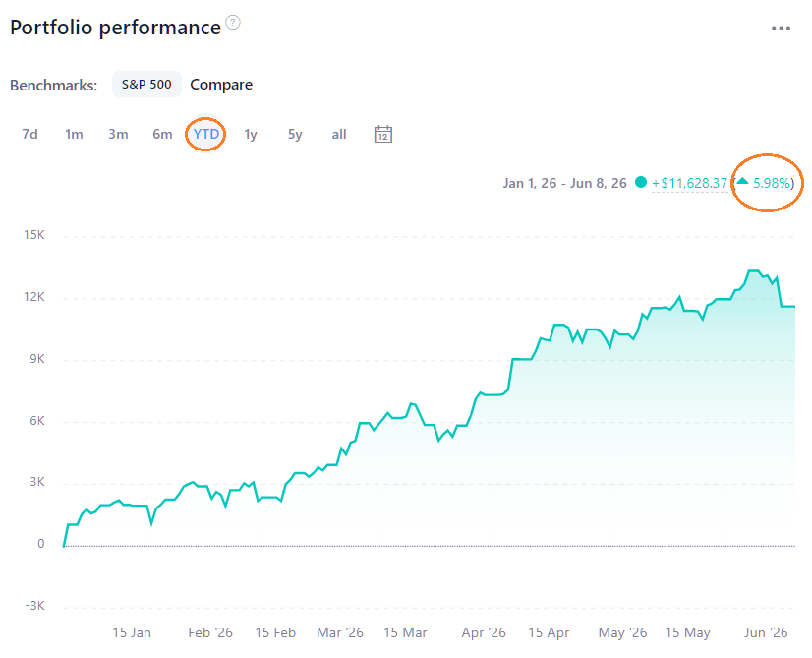Screen dimensions: 812x658
Task: Select the YTD time range
Action: tap(206, 134)
